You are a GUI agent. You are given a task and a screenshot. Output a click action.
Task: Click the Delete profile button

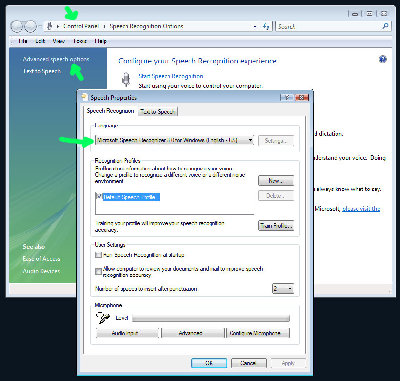pyautogui.click(x=276, y=196)
